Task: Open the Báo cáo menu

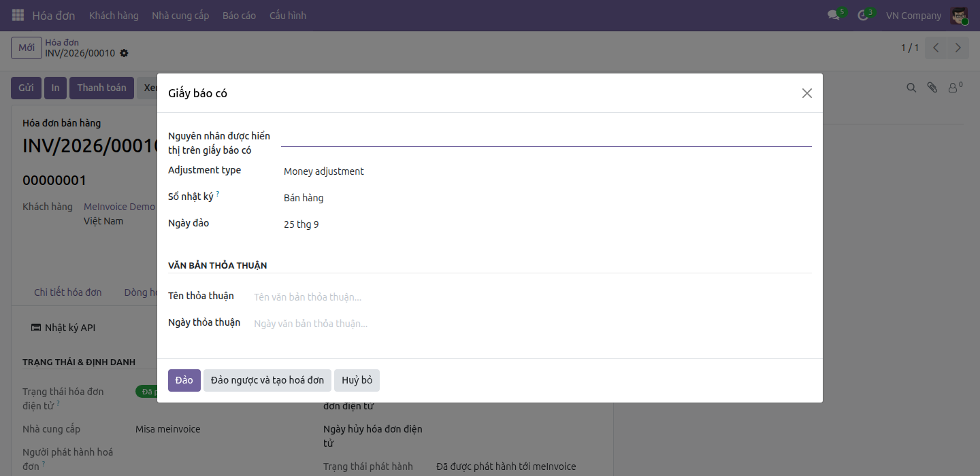Action: click(240, 15)
